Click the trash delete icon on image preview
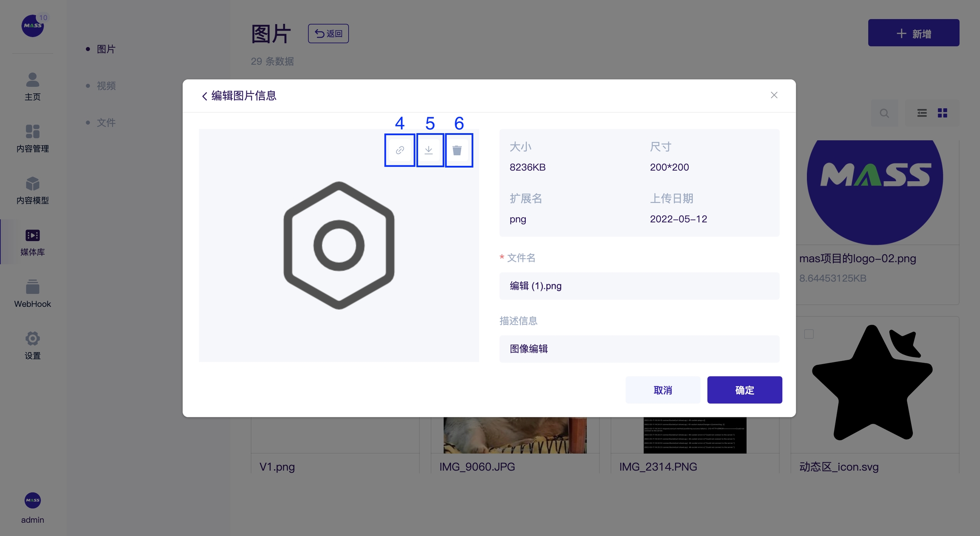The width and height of the screenshot is (980, 536). pyautogui.click(x=457, y=150)
